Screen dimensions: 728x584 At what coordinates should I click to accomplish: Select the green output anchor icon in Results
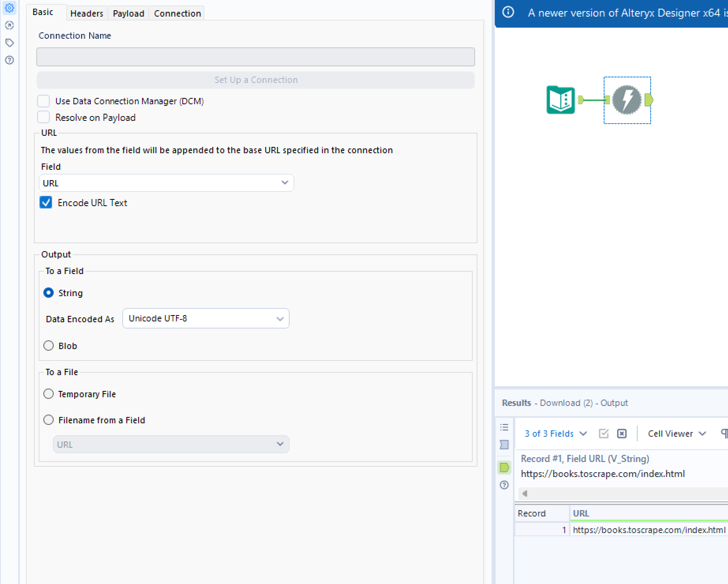(x=504, y=468)
